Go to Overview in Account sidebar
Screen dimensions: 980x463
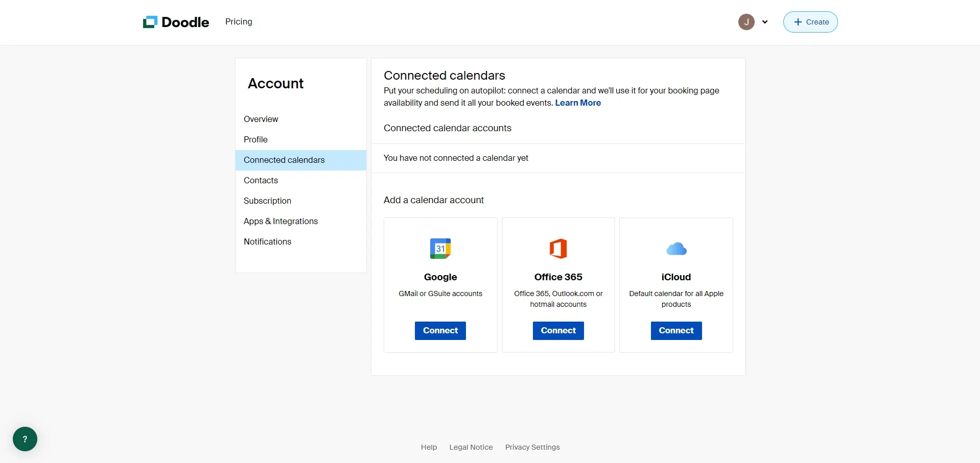point(301,119)
